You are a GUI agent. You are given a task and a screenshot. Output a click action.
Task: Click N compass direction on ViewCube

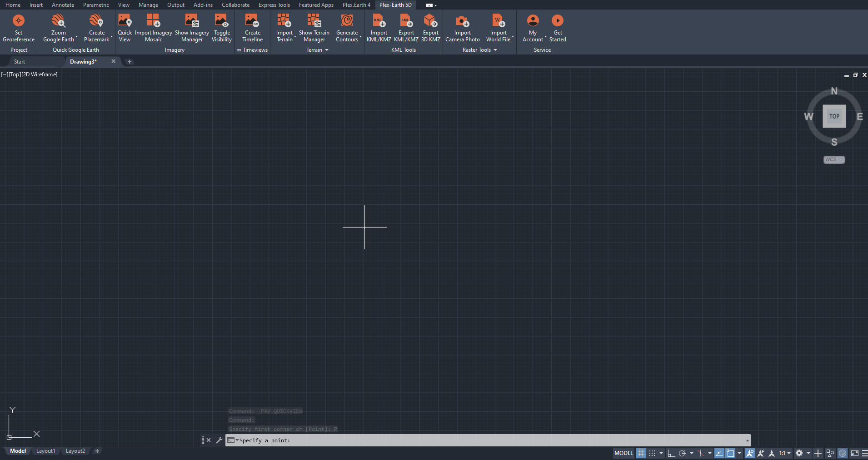coord(834,91)
